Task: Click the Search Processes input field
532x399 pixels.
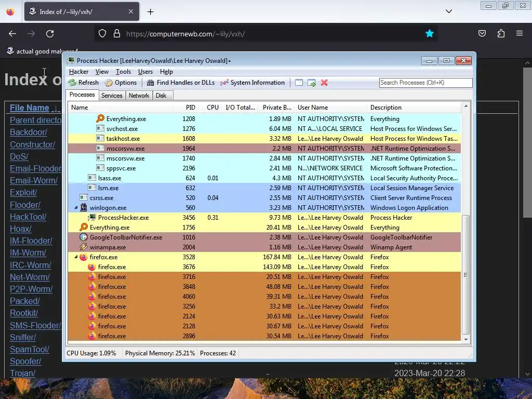Action: coord(425,83)
